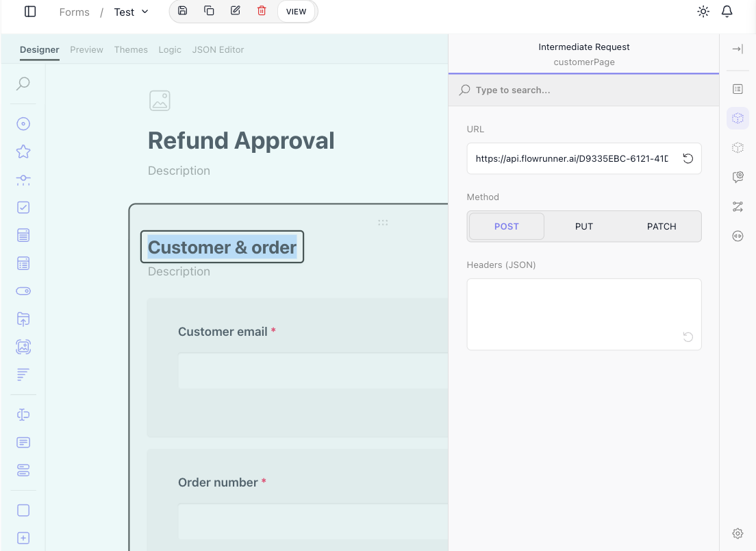Select the gray dotted cube icon

[738, 147]
